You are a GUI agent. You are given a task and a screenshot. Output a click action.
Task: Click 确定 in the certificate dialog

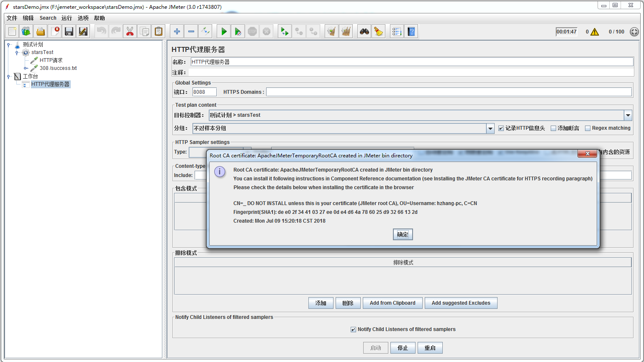[403, 234]
